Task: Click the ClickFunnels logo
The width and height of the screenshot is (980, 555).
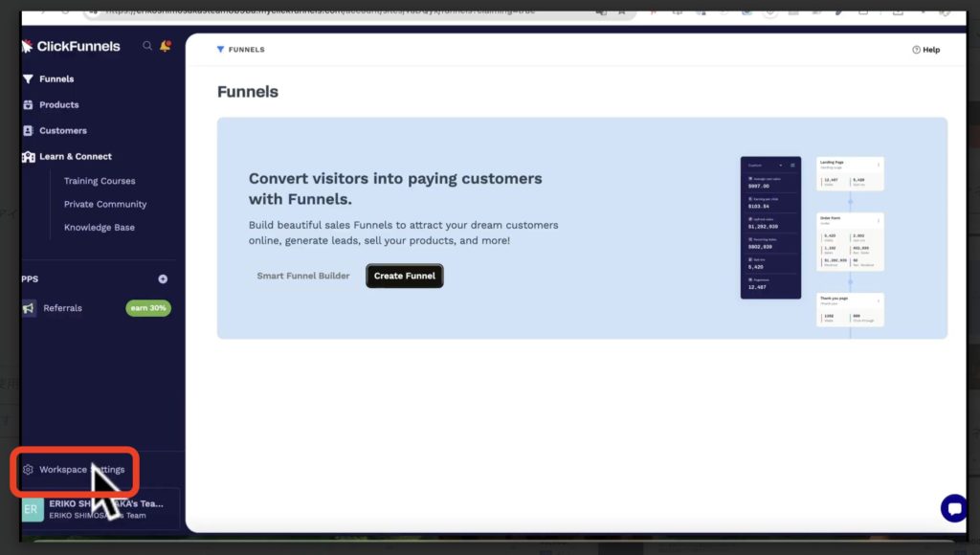Action: (72, 46)
